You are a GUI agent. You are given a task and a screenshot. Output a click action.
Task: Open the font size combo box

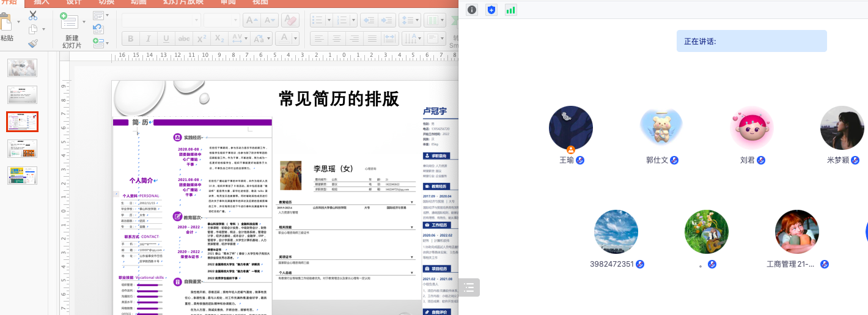(x=221, y=20)
